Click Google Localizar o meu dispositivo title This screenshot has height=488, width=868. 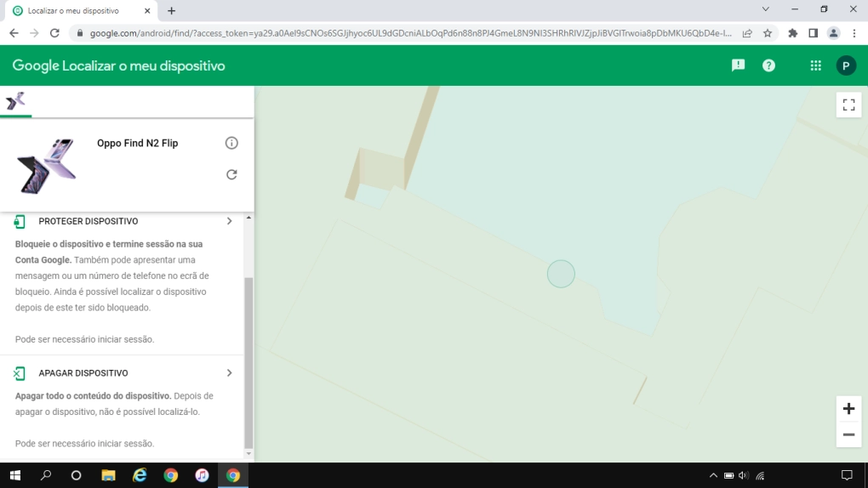118,65
